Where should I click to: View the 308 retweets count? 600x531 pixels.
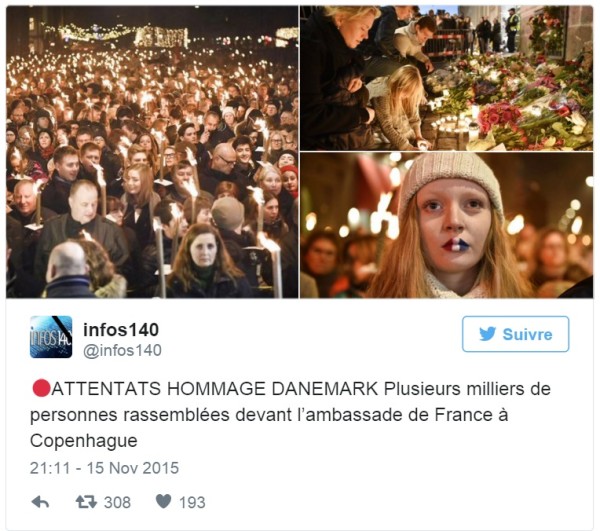pos(117,502)
